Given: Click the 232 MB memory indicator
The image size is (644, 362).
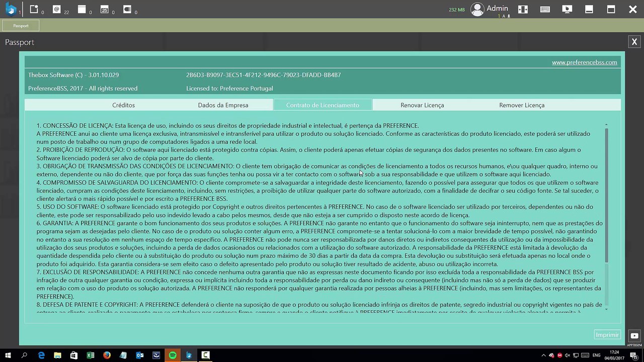Looking at the screenshot, I should [x=457, y=10].
